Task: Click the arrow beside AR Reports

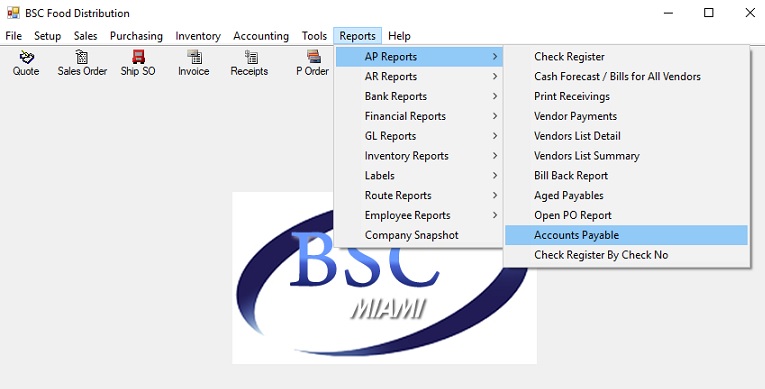Action: [x=495, y=77]
